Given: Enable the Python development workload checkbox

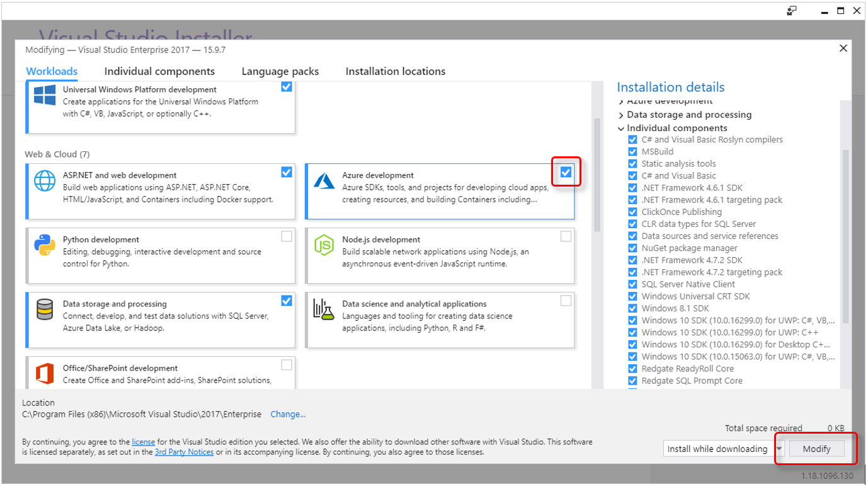Looking at the screenshot, I should pyautogui.click(x=287, y=236).
